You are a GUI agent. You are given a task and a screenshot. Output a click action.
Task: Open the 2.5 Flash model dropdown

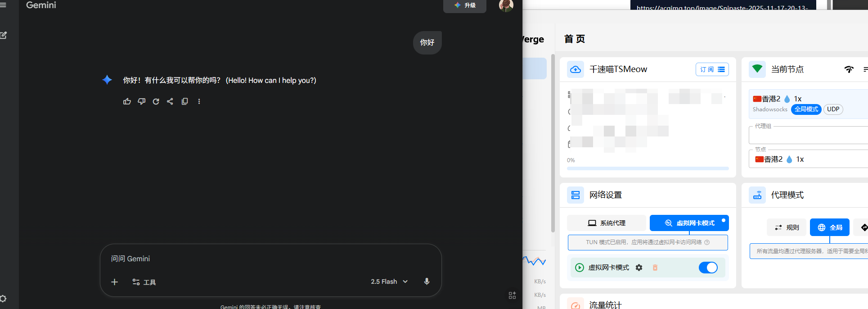(x=389, y=282)
